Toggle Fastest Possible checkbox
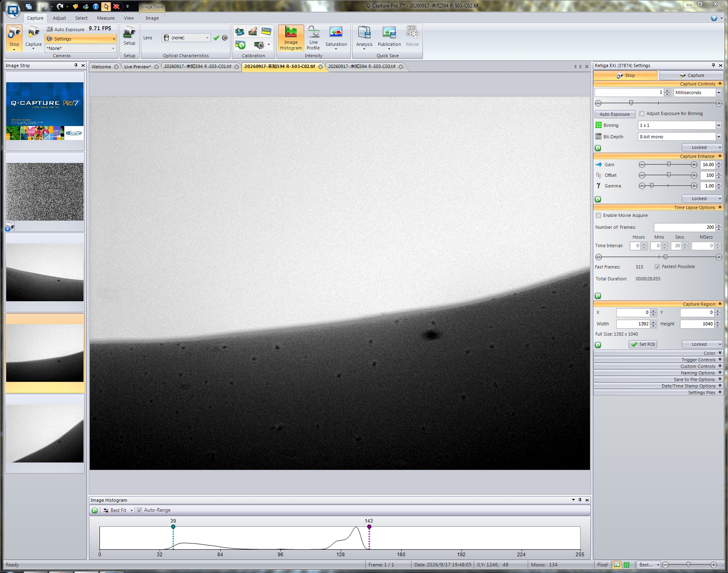 (x=657, y=267)
